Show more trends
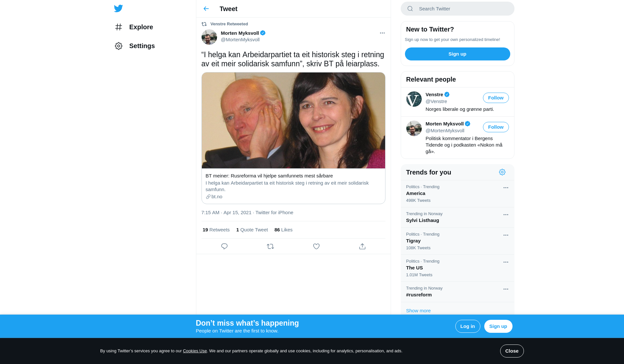Screen dimensions: 624x364 418,311
